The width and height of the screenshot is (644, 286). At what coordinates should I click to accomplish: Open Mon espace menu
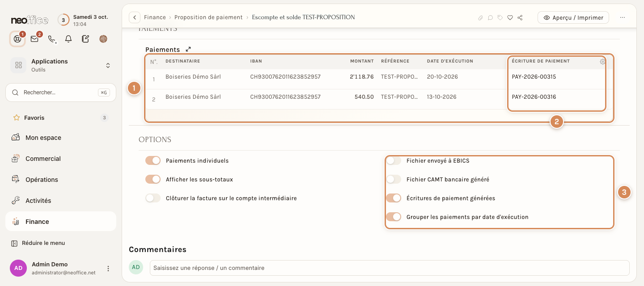tap(61, 138)
